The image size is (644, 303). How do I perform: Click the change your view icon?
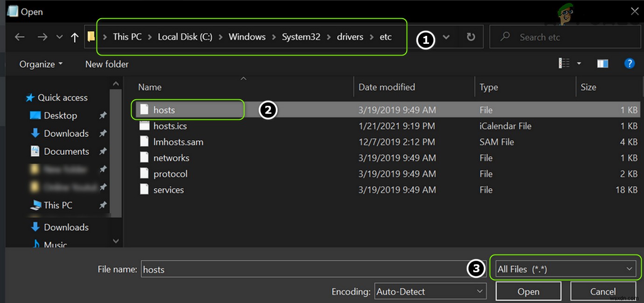pyautogui.click(x=564, y=63)
